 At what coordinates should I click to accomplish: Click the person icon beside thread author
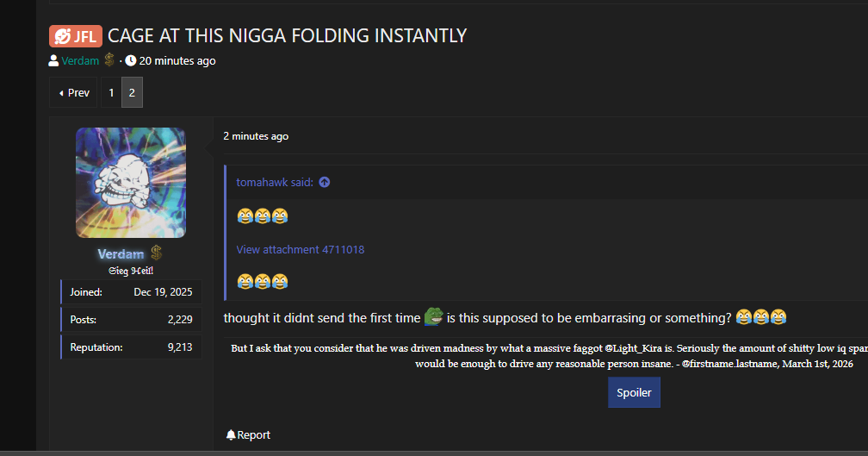[53, 61]
